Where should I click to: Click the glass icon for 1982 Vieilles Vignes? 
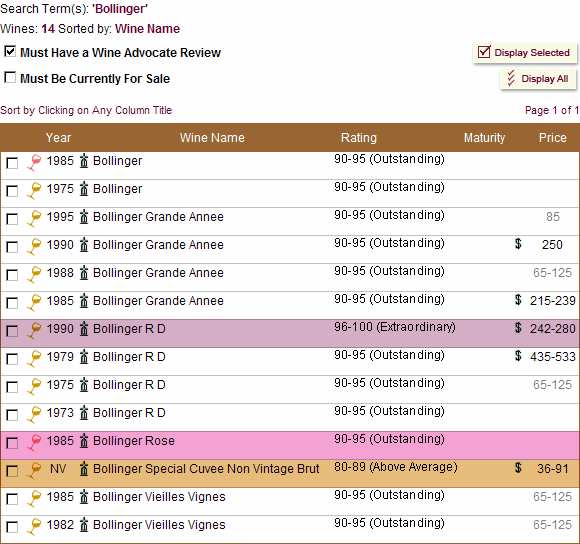[x=34, y=528]
